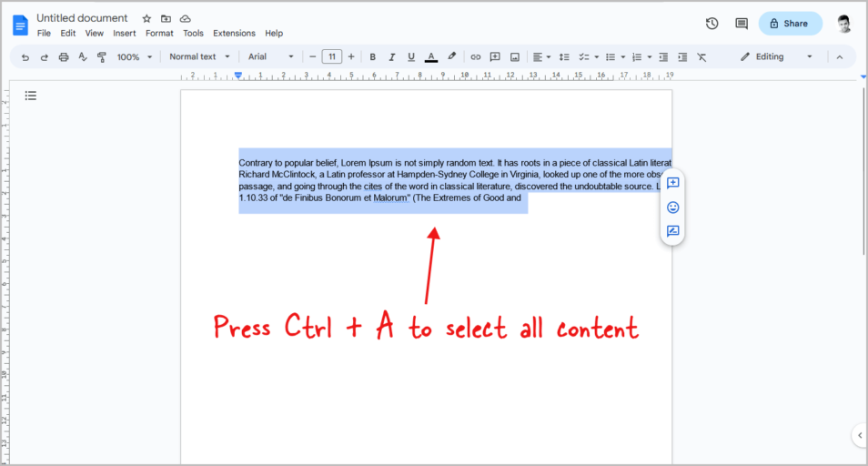Image resolution: width=868 pixels, height=466 pixels.
Task: Add comment from the side floating panel
Action: (x=672, y=183)
